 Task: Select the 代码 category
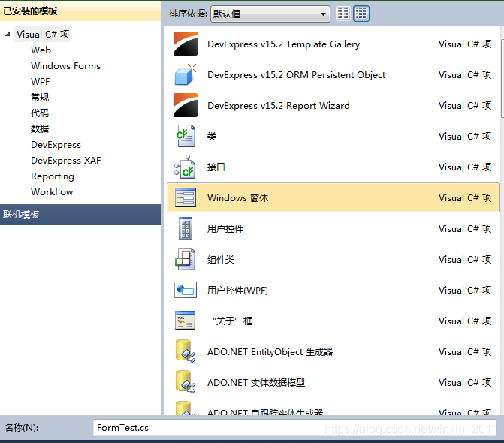[x=40, y=113]
